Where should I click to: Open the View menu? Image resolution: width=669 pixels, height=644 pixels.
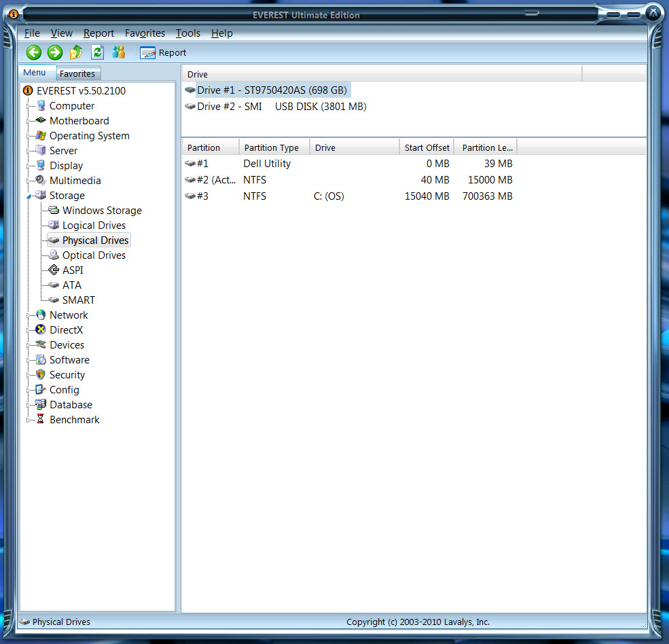pyautogui.click(x=61, y=33)
